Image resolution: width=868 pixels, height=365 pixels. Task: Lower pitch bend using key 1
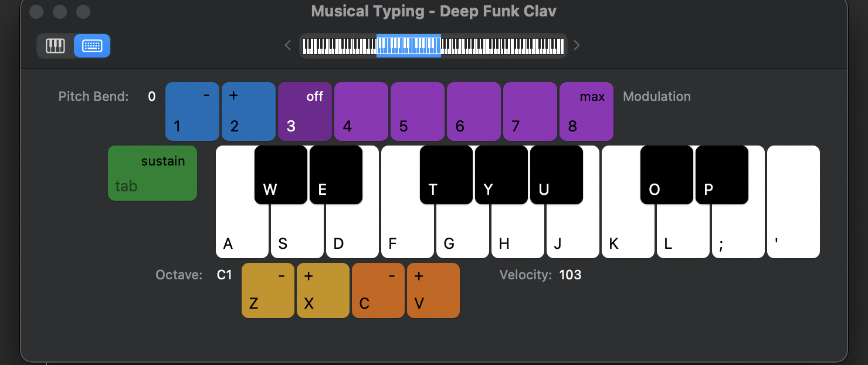pos(192,111)
